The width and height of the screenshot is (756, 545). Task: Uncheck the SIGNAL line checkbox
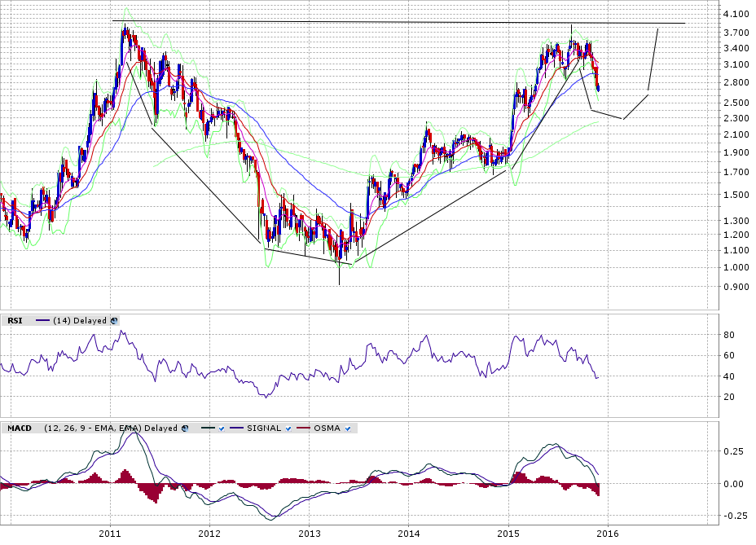[288, 428]
